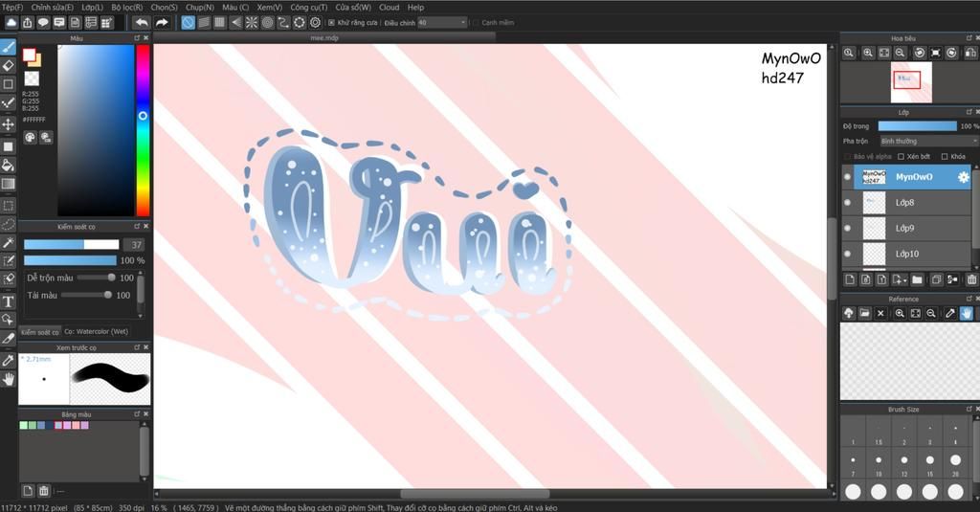
Task: Select the Magic Wand tool
Action: (x=8, y=242)
